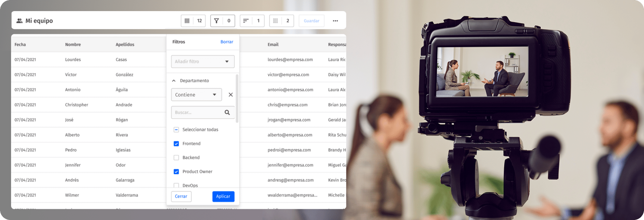Open the three-dots more options menu
Screen dimensions: 644x220
coord(335,21)
